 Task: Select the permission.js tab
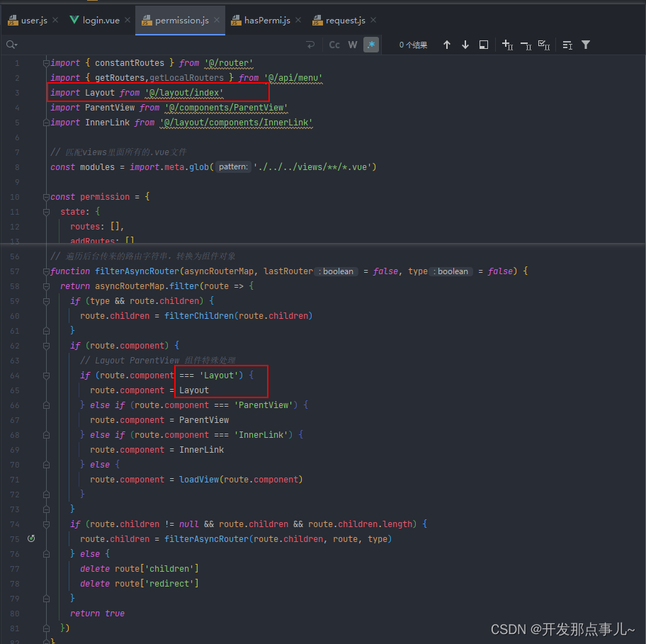point(181,20)
